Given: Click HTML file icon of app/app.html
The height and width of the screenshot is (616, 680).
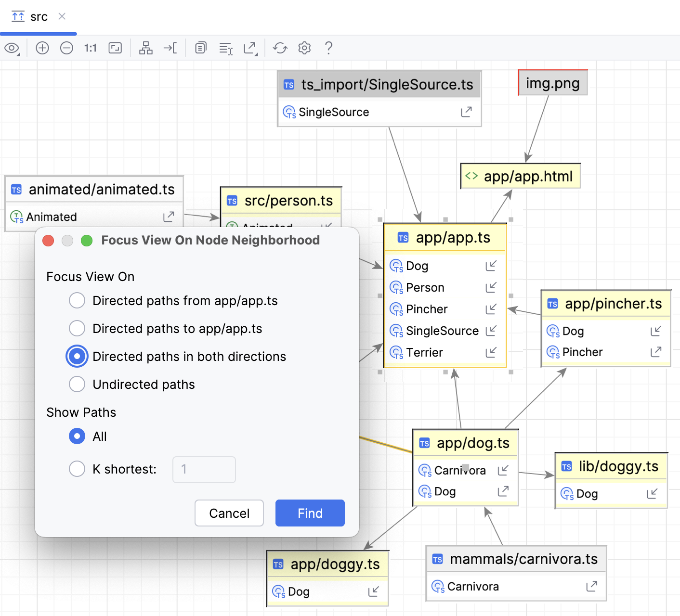Looking at the screenshot, I should 471,176.
